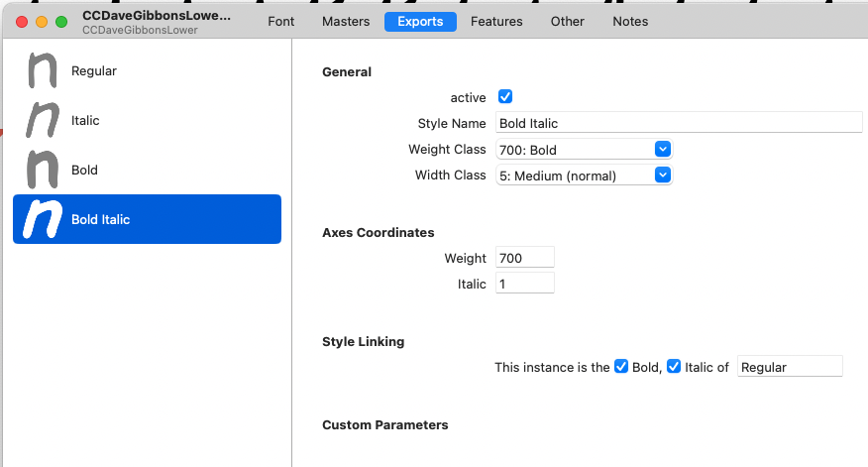Screen dimensions: 868x467
Task: Click the Bold instance glyph preview icon
Action: 41,170
